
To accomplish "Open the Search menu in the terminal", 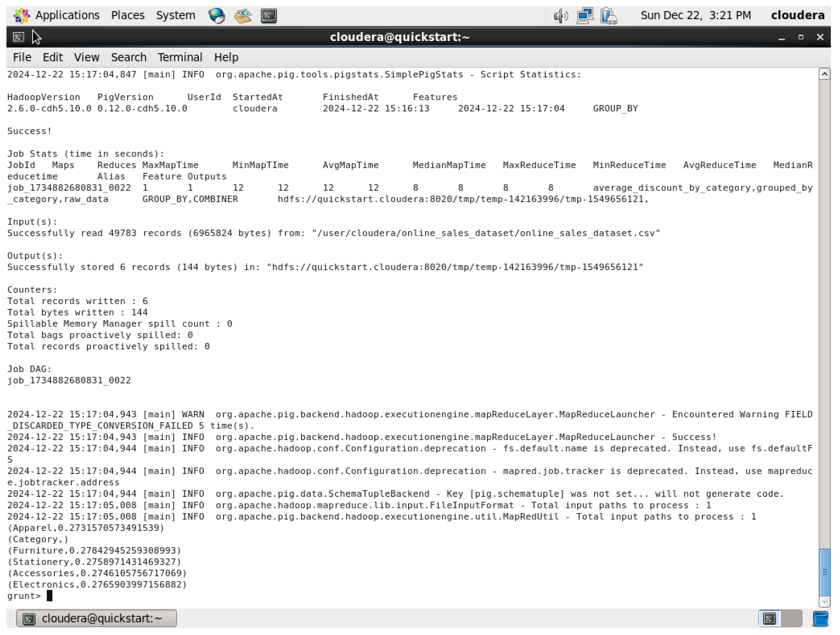I will pyautogui.click(x=129, y=57).
